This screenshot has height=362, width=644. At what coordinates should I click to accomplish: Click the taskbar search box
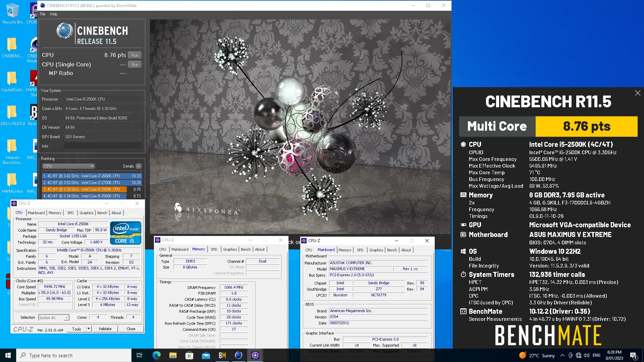coord(74,355)
